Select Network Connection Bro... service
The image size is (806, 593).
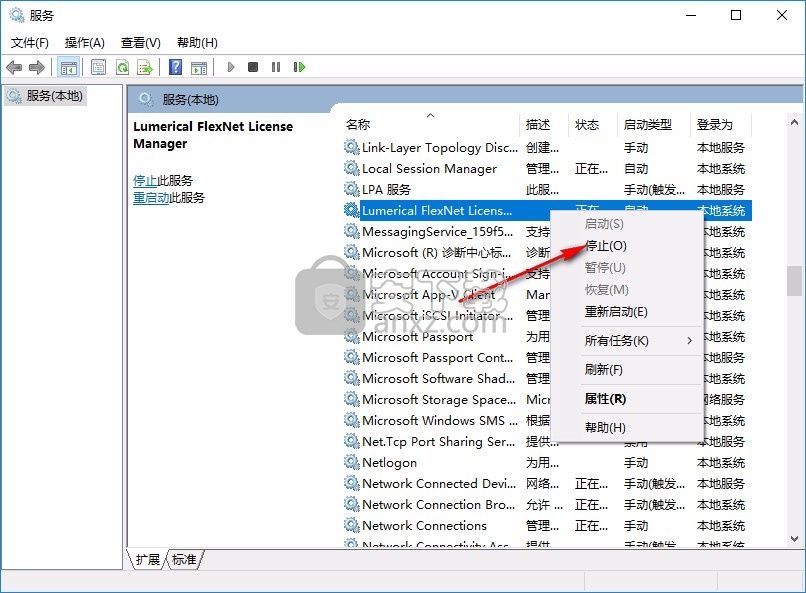tap(438, 504)
